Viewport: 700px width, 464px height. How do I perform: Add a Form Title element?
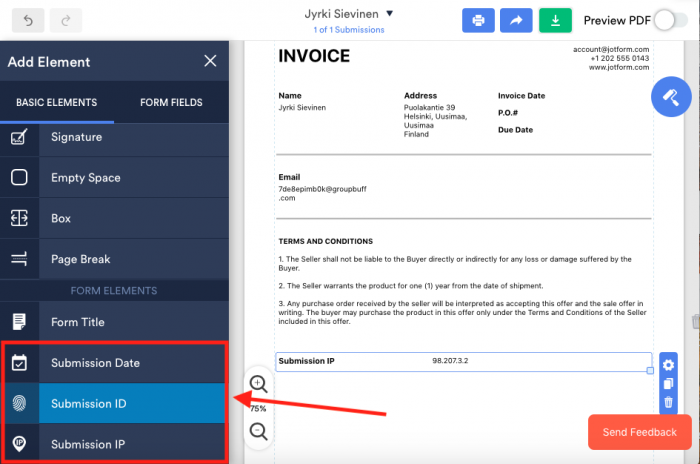click(114, 322)
